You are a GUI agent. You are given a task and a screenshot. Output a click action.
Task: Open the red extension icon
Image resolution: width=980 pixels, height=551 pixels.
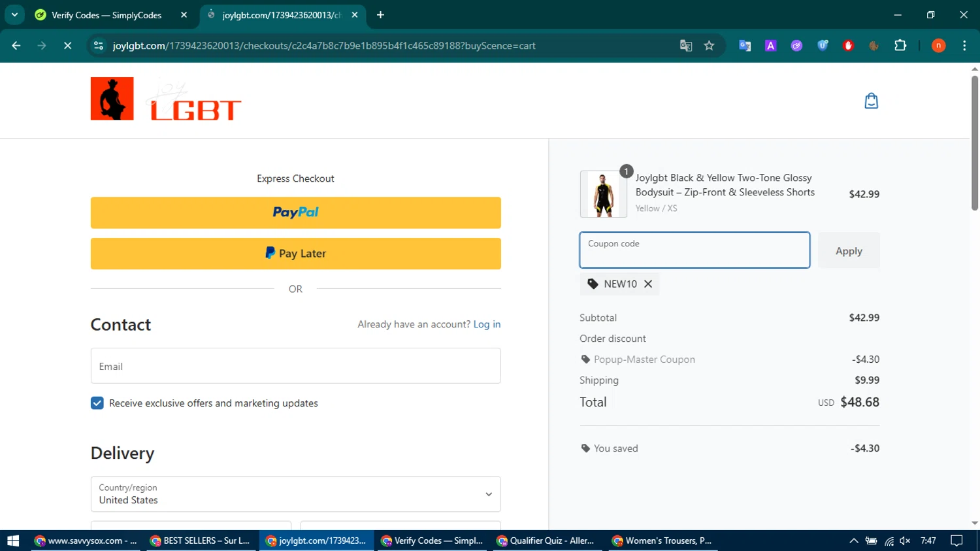click(848, 46)
